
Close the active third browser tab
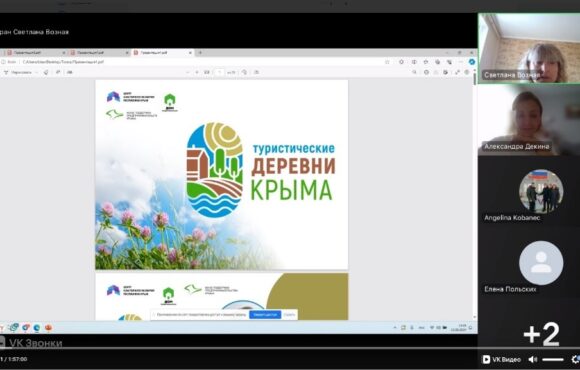coord(190,53)
